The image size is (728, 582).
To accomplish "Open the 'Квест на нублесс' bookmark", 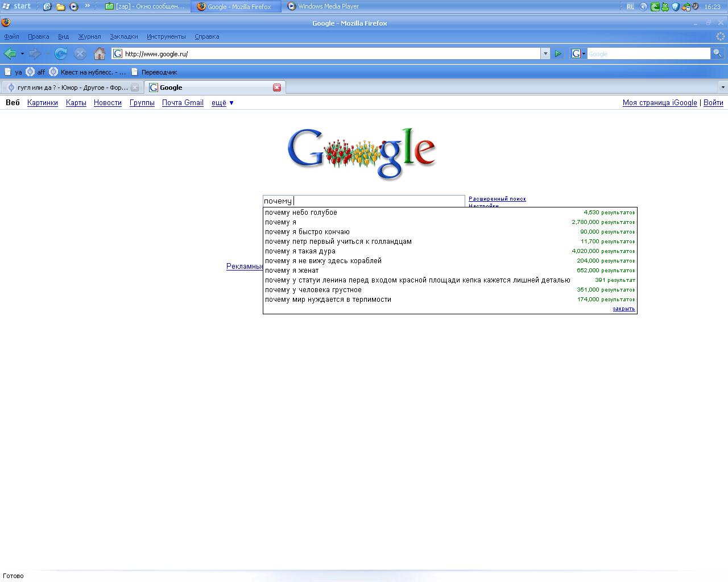I will [88, 72].
